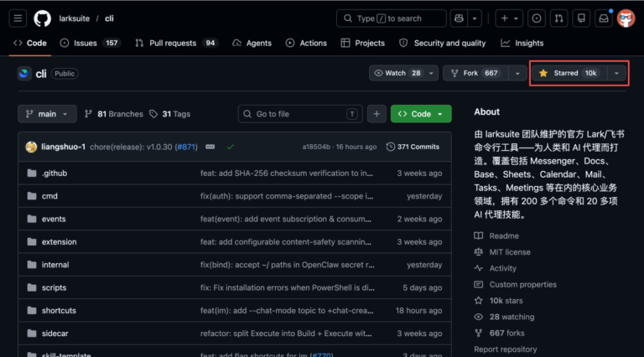View the 31 Tags link
Image resolution: width=644 pixels, height=357 pixels.
(x=170, y=114)
